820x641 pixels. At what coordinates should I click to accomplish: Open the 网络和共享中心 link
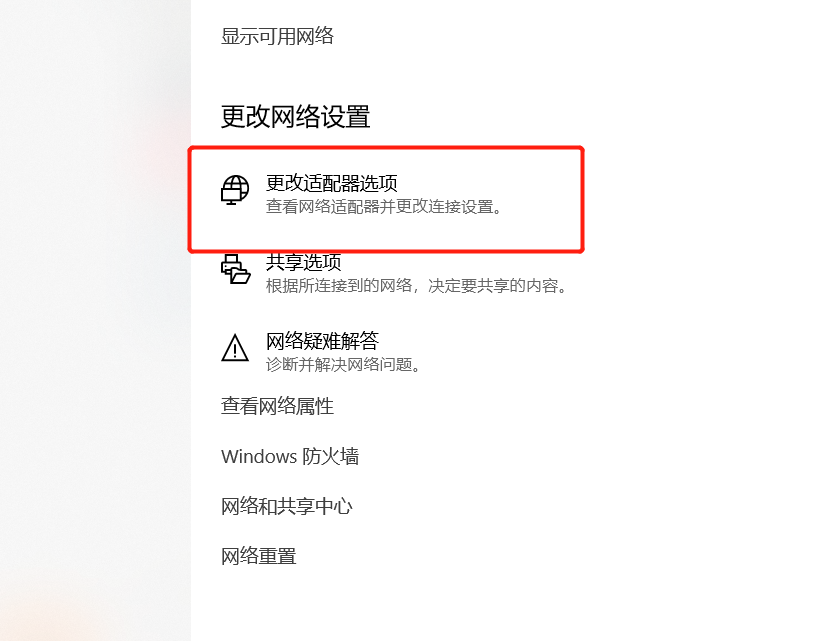[287, 506]
